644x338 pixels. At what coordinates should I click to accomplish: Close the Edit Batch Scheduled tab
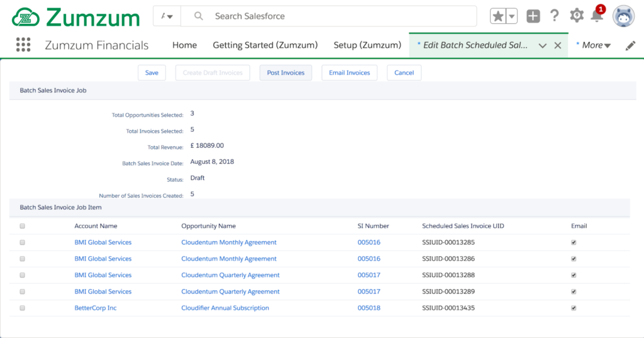coord(558,45)
